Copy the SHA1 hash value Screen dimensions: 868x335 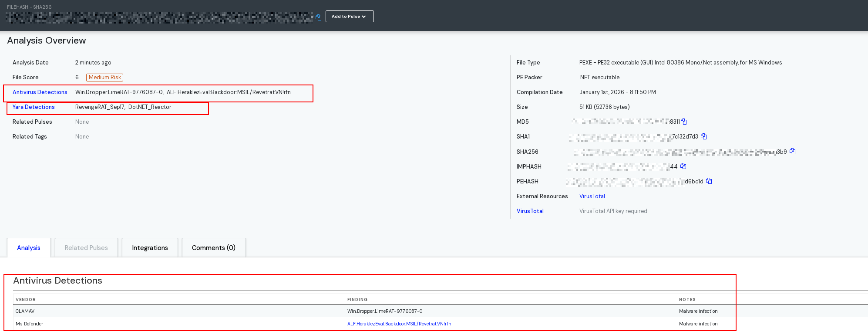pyautogui.click(x=704, y=136)
